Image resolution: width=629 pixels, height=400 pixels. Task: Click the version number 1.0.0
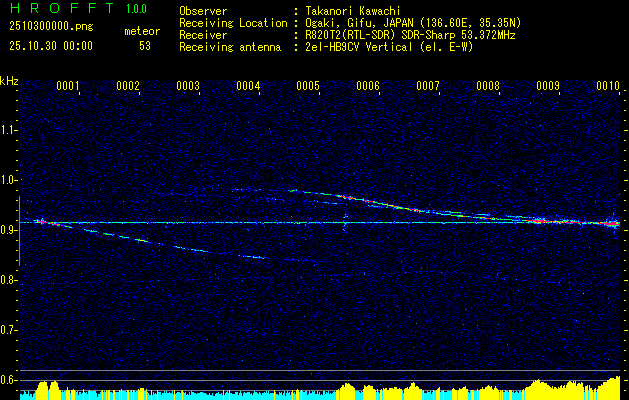pos(136,9)
